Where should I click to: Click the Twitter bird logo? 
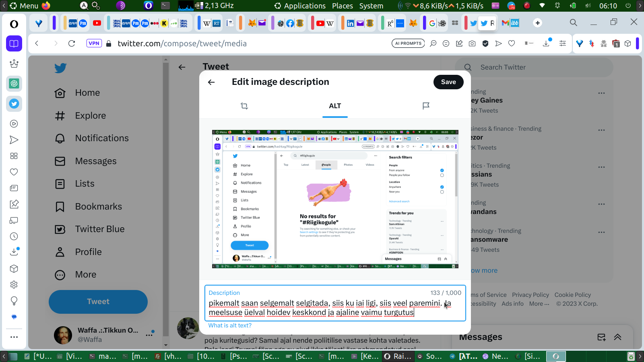[60, 68]
